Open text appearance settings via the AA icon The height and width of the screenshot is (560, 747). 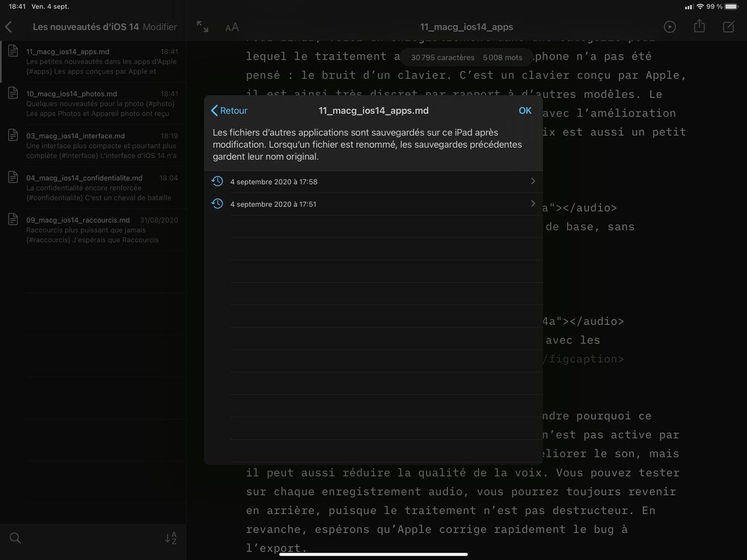[232, 27]
